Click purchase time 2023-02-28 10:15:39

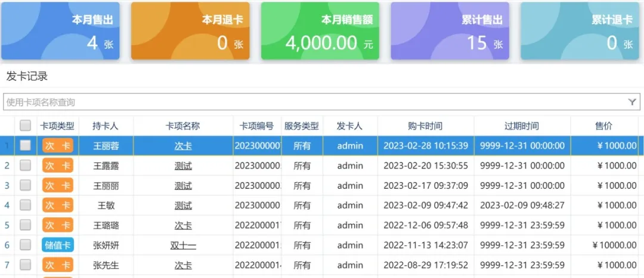pyautogui.click(x=426, y=146)
